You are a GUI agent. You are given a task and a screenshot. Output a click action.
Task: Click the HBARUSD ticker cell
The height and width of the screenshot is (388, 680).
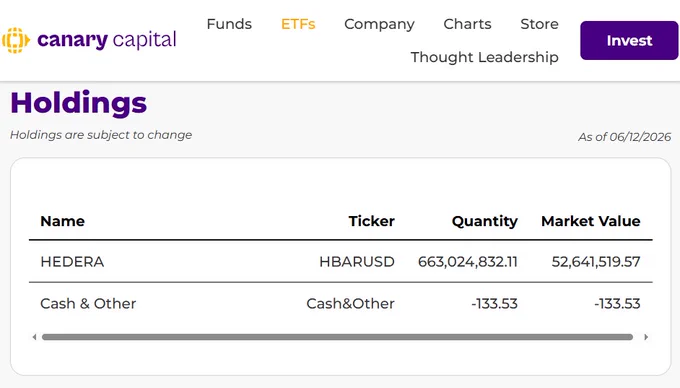357,262
